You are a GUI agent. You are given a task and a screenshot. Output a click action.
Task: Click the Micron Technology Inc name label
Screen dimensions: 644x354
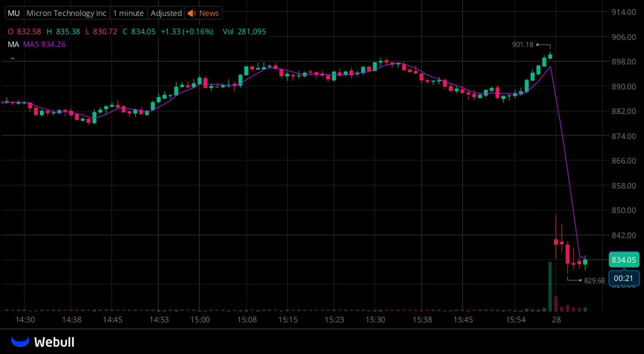tap(67, 13)
